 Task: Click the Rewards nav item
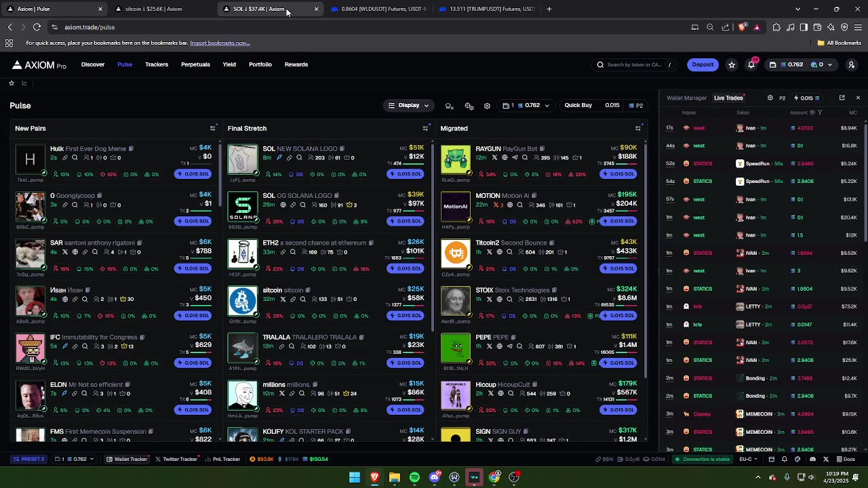(x=296, y=64)
